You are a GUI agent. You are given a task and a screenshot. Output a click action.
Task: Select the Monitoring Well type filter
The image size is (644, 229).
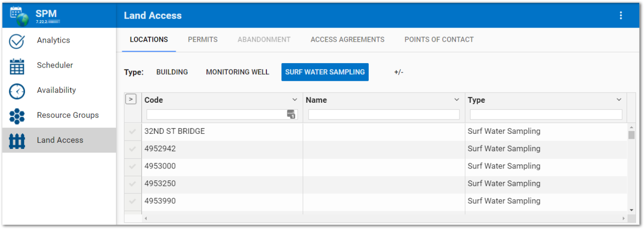pyautogui.click(x=237, y=72)
